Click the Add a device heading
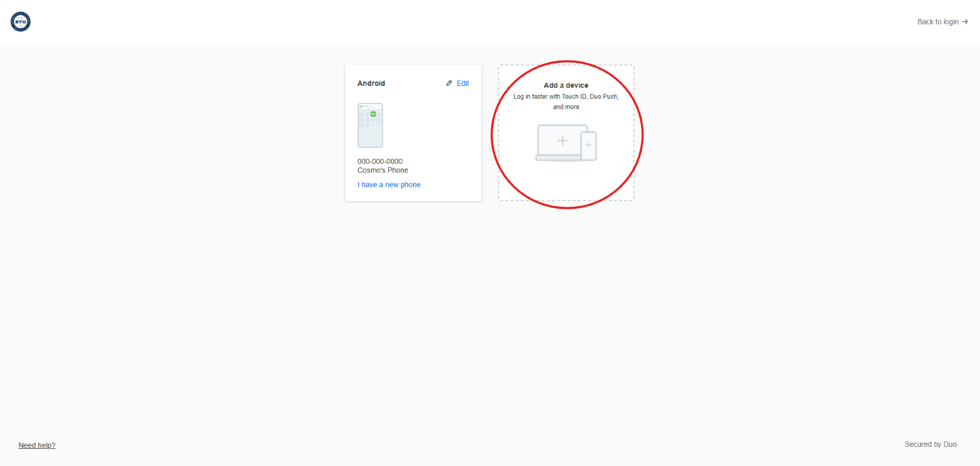The height and width of the screenshot is (466, 980). [x=566, y=85]
